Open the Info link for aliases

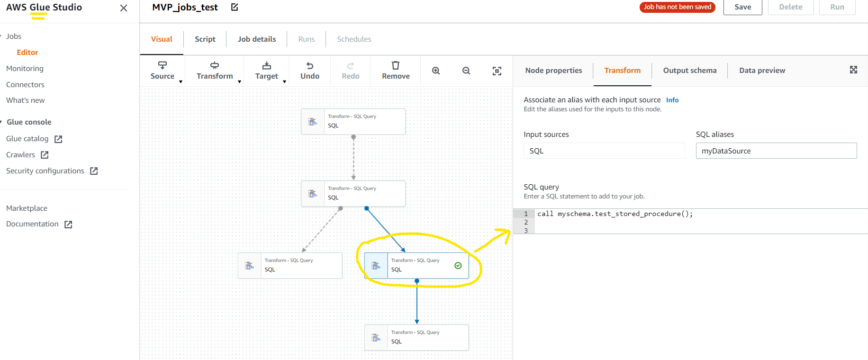pos(672,100)
